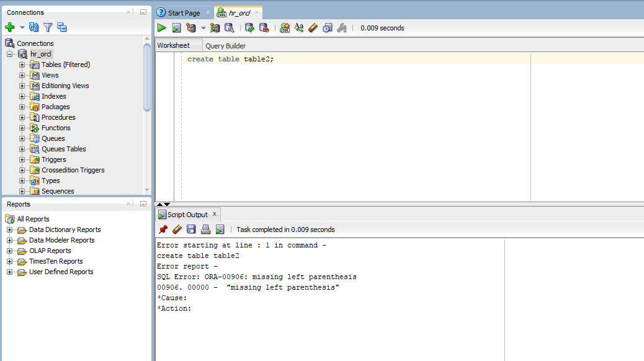Viewport: 644px width, 361px height.
Task: Click the ORA-00906 error line in output
Action: (257, 277)
